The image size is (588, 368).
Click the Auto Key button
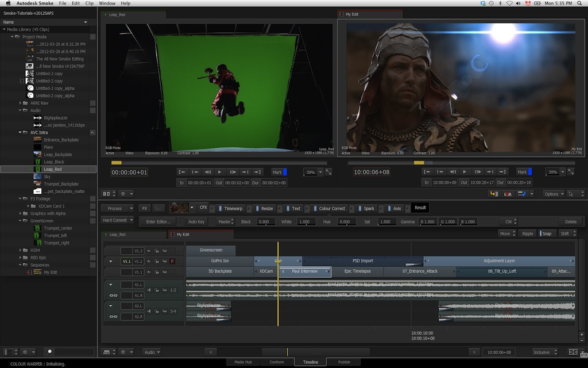pos(196,221)
